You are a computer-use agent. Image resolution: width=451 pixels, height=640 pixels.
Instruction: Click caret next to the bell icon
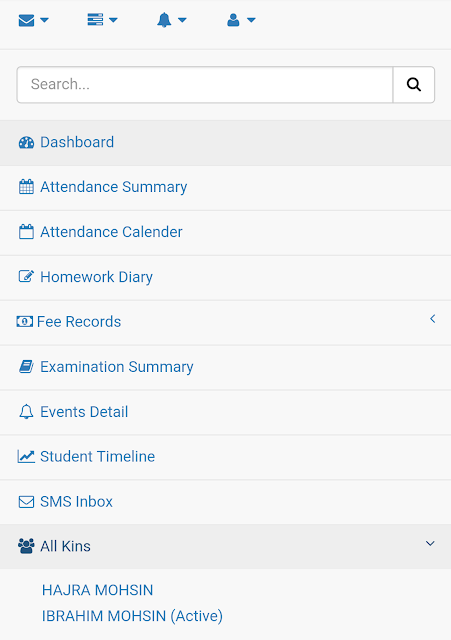click(182, 20)
